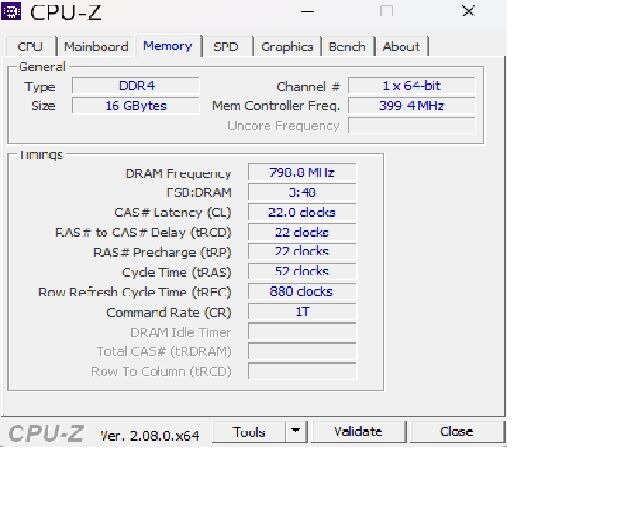
Task: Click the FSB:DRAM ratio value
Action: tap(302, 192)
